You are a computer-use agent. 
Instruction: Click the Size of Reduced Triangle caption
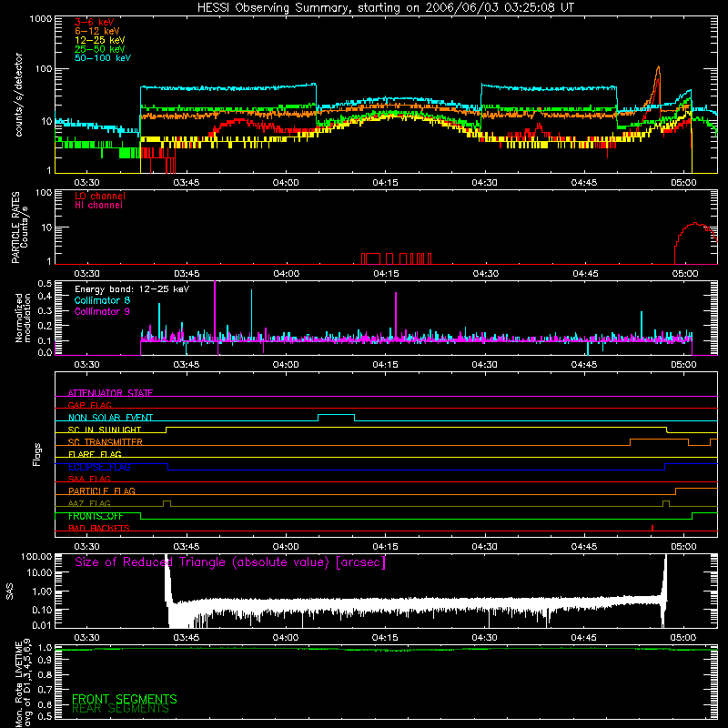pos(230,562)
